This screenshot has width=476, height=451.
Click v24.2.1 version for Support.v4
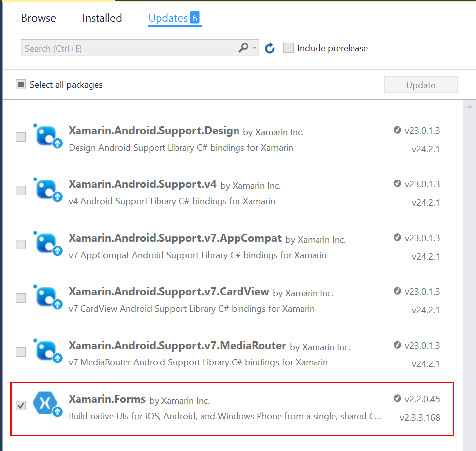[x=426, y=203]
